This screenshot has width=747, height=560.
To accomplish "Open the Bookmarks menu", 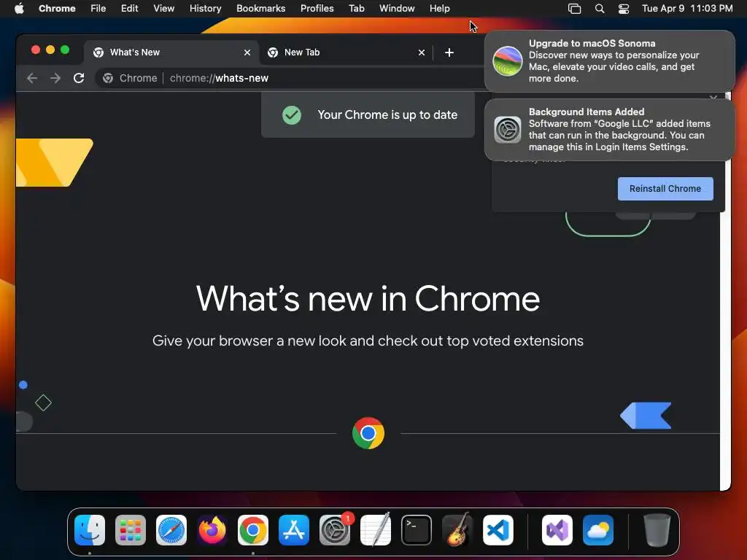I will tap(261, 9).
